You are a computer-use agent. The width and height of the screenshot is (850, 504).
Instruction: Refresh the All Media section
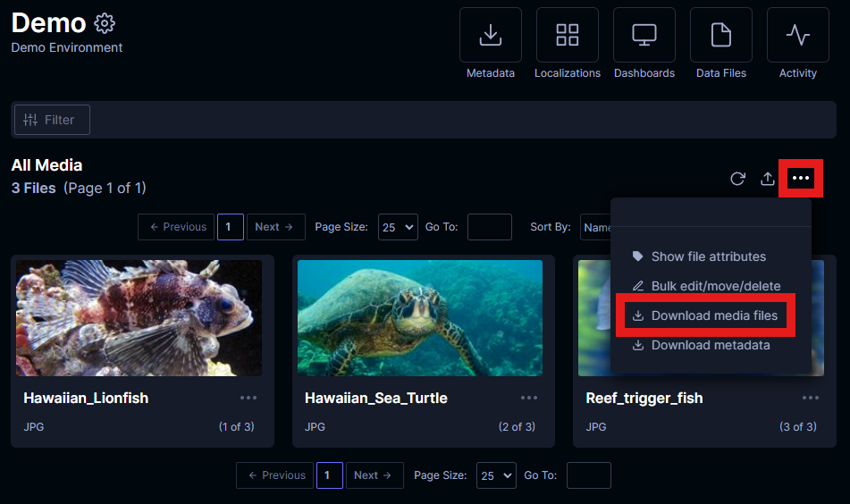(x=737, y=179)
